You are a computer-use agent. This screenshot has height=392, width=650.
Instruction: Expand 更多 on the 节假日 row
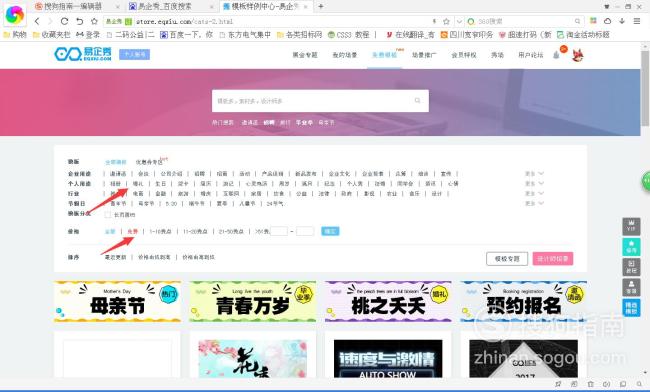[534, 203]
